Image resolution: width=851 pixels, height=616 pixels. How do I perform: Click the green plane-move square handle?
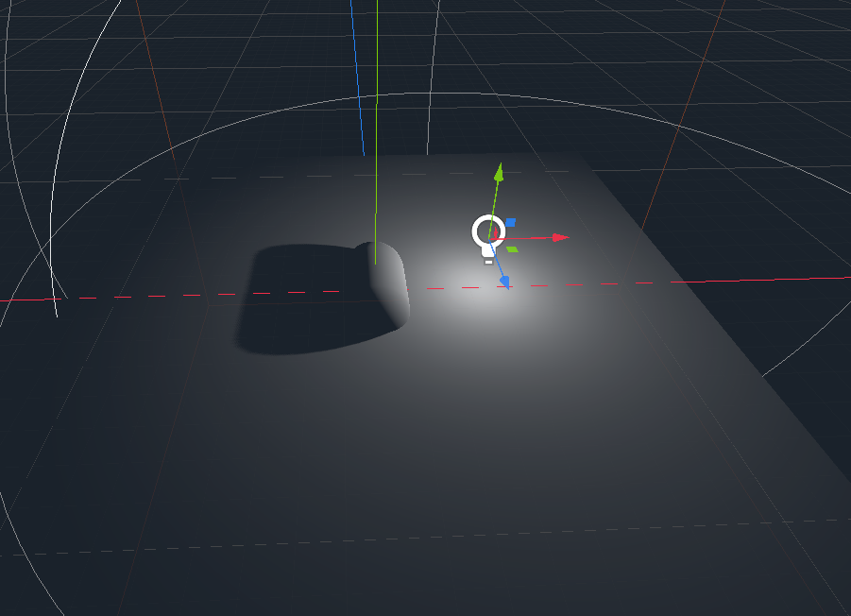[512, 248]
